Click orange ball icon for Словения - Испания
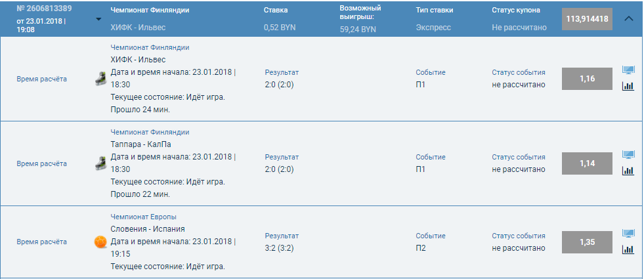Screen dimensions: 644x279 (100, 242)
